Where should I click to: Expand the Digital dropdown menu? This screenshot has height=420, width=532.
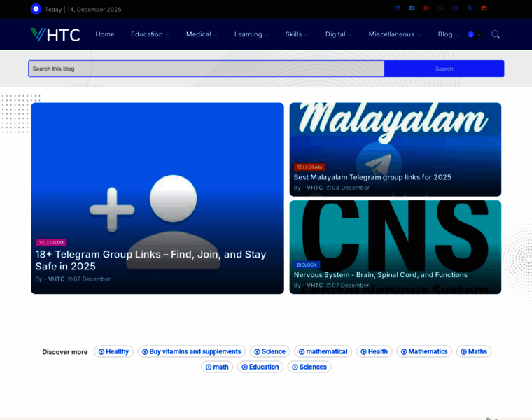pos(338,34)
